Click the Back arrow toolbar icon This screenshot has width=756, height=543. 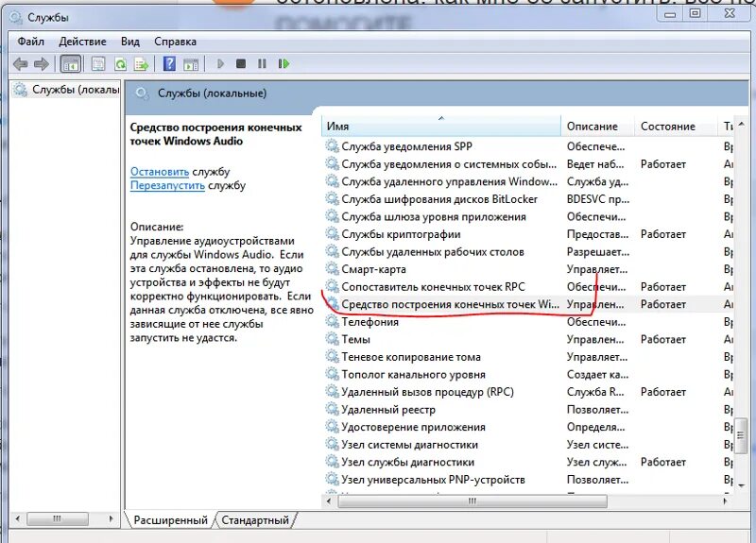[x=20, y=64]
